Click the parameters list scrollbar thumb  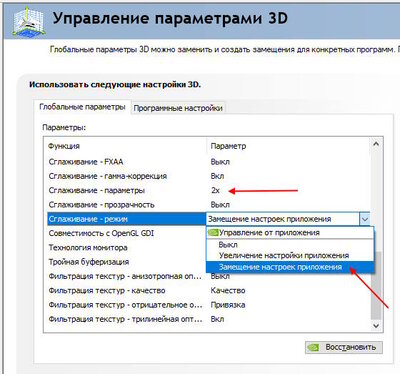click(x=376, y=285)
